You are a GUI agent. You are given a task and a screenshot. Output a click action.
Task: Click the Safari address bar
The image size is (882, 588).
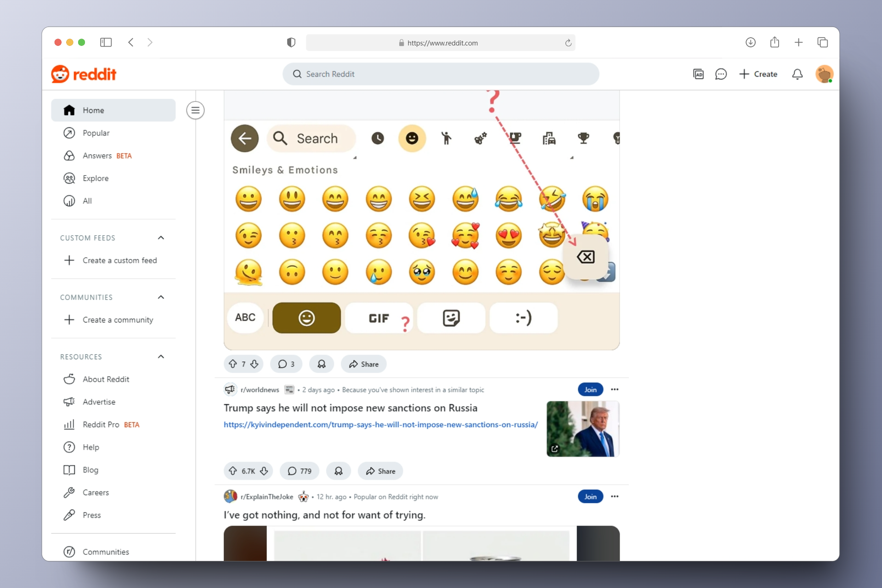point(441,43)
